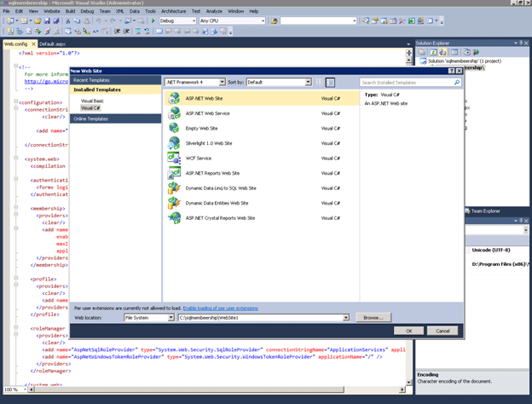Select the Empty Web Site template
Screen dimensions: 532x404
pos(262,128)
